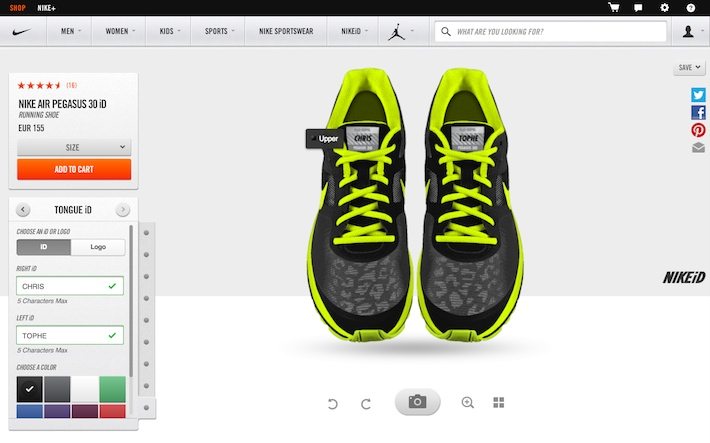This screenshot has width=710, height=443.
Task: Select the gray color swatch
Action: click(x=57, y=389)
